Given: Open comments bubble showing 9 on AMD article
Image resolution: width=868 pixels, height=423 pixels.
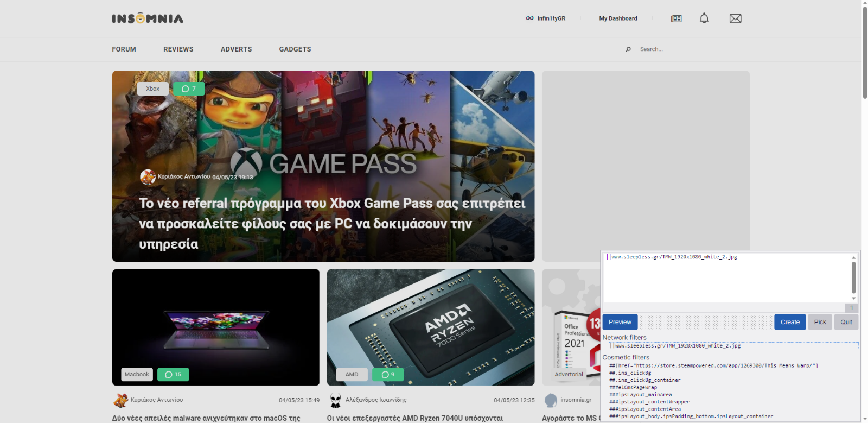Looking at the screenshot, I should (x=388, y=375).
